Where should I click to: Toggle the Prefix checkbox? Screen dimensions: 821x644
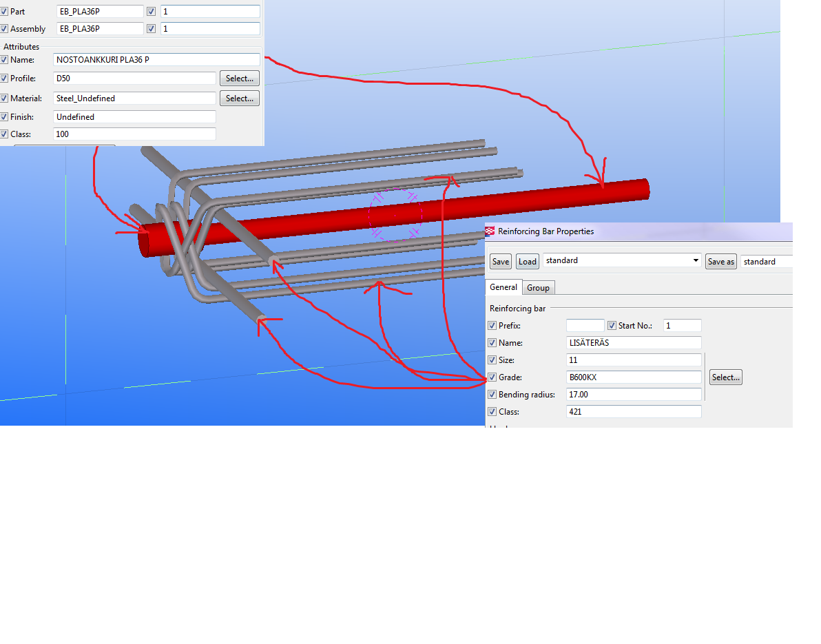[492, 326]
